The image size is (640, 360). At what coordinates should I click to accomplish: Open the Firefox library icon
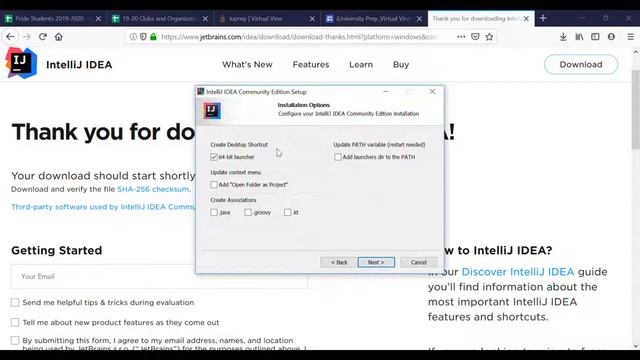tap(579, 37)
